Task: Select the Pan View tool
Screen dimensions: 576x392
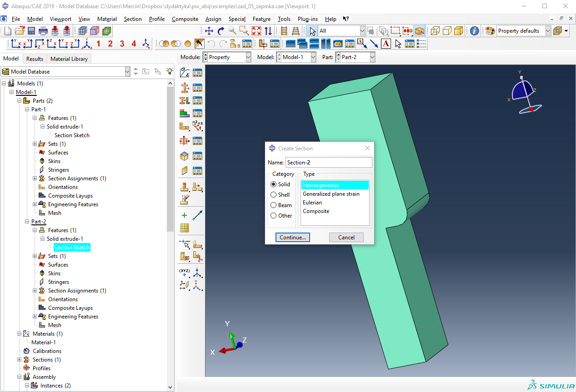Action: click(209, 31)
